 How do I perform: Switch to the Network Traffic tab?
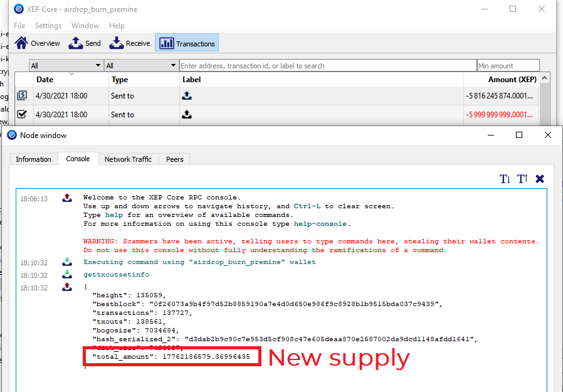coord(128,159)
